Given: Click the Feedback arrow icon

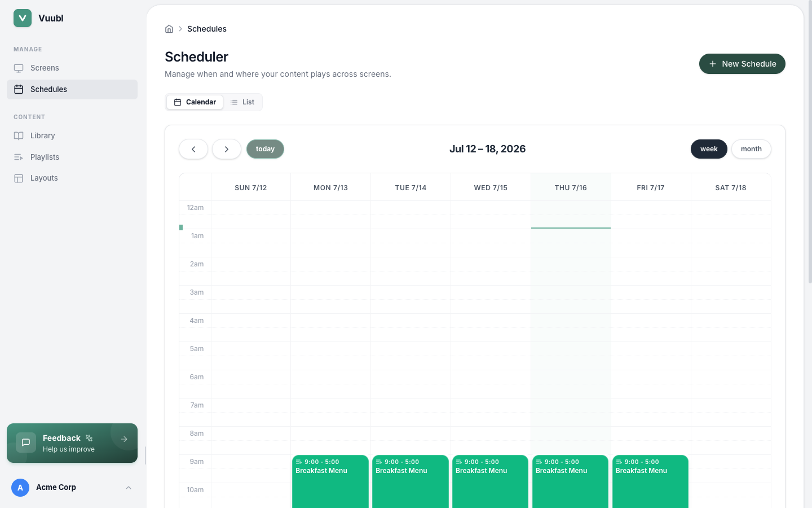Looking at the screenshot, I should coord(124,439).
